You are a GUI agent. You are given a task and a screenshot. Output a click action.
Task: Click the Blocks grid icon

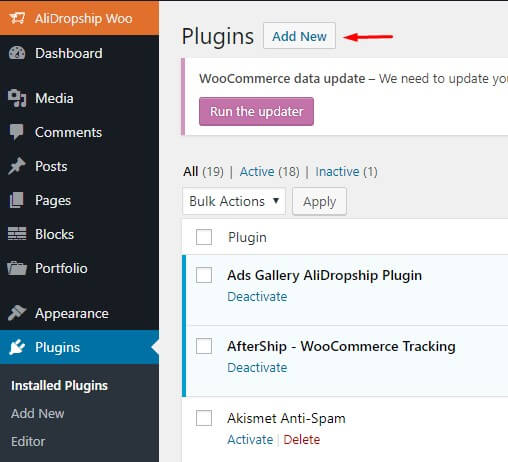tap(17, 234)
